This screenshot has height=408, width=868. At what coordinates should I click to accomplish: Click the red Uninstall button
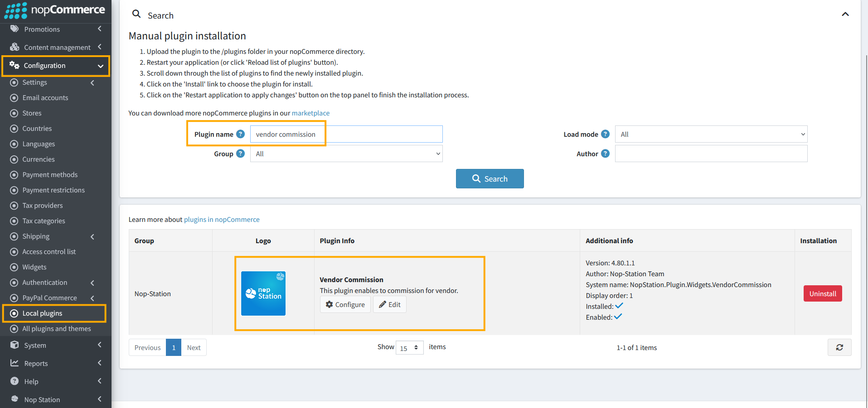click(823, 293)
